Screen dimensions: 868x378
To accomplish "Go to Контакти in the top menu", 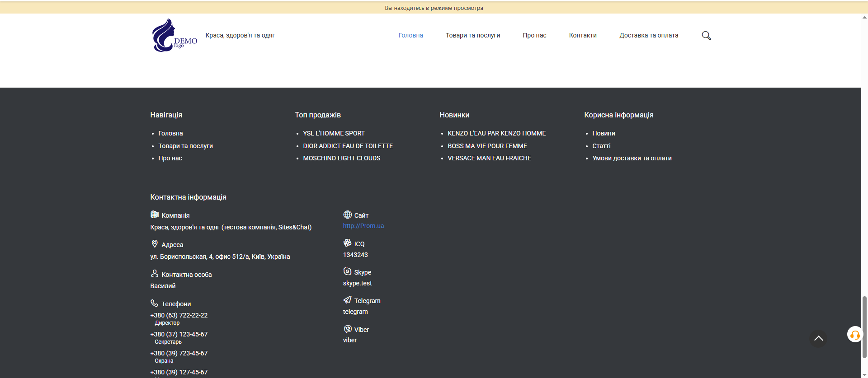I will (582, 35).
